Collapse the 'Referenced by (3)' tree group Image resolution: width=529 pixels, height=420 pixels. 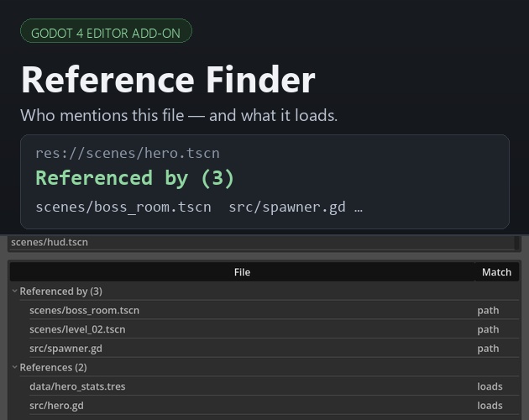14,291
